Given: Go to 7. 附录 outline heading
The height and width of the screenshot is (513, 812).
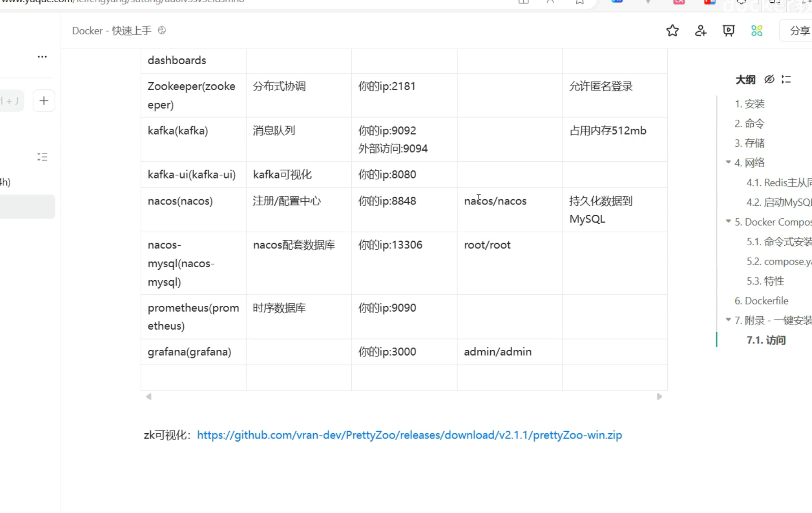Looking at the screenshot, I should click(x=773, y=321).
